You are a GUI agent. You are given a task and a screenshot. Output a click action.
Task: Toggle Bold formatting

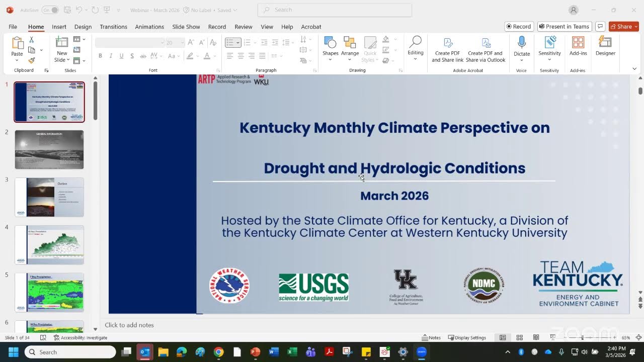[x=100, y=56]
